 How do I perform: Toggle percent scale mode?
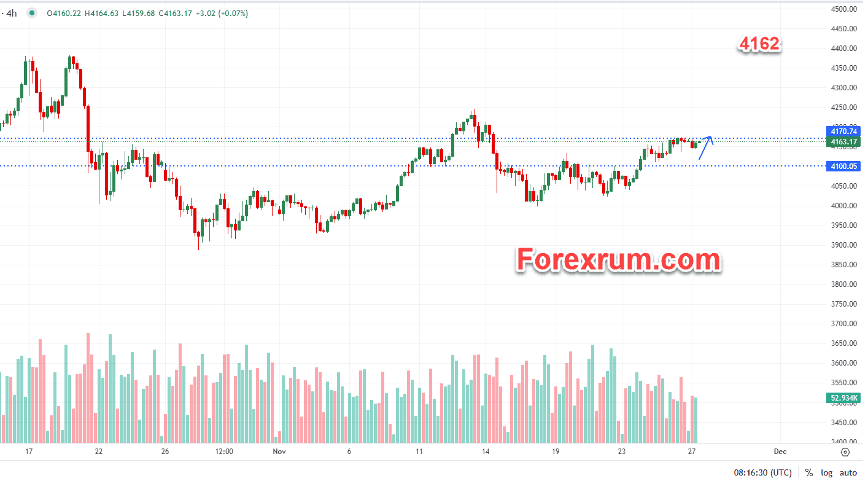(809, 472)
